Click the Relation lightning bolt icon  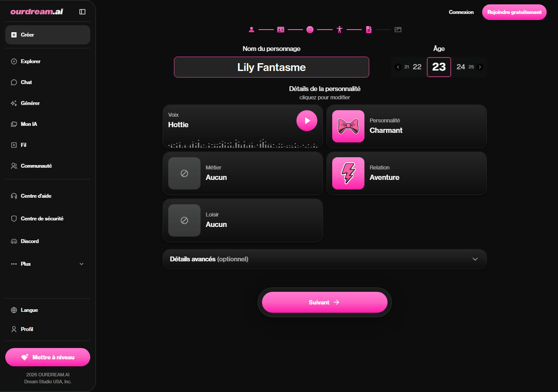click(348, 173)
